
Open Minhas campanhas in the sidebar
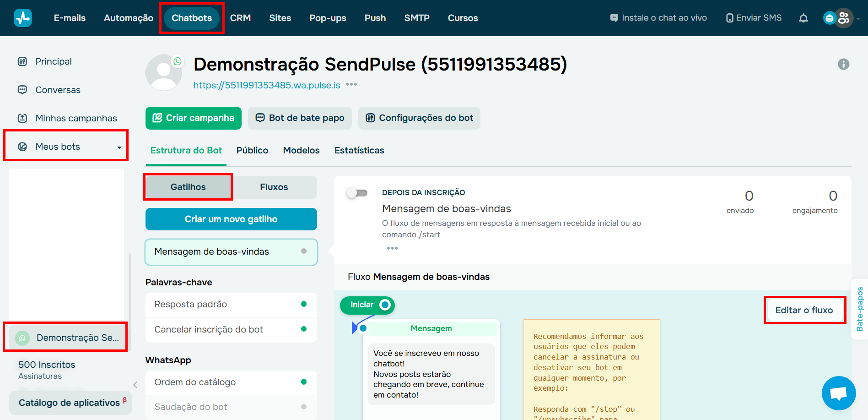pos(75,118)
